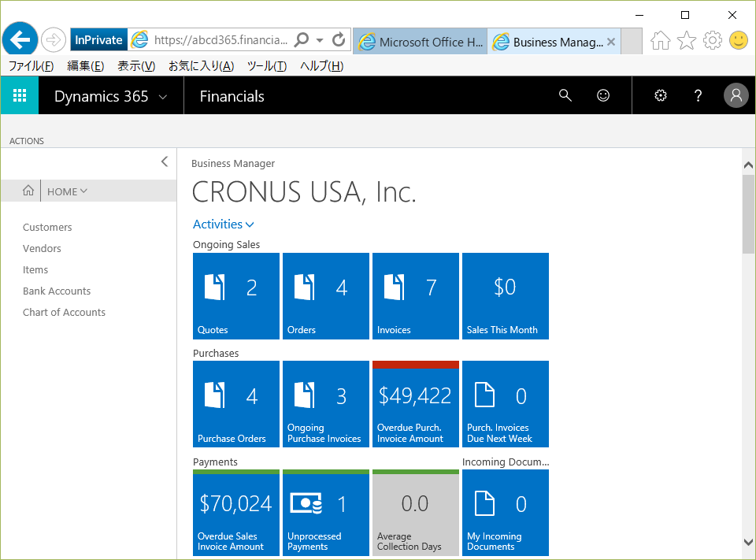Expand the Activities dropdown

click(250, 224)
